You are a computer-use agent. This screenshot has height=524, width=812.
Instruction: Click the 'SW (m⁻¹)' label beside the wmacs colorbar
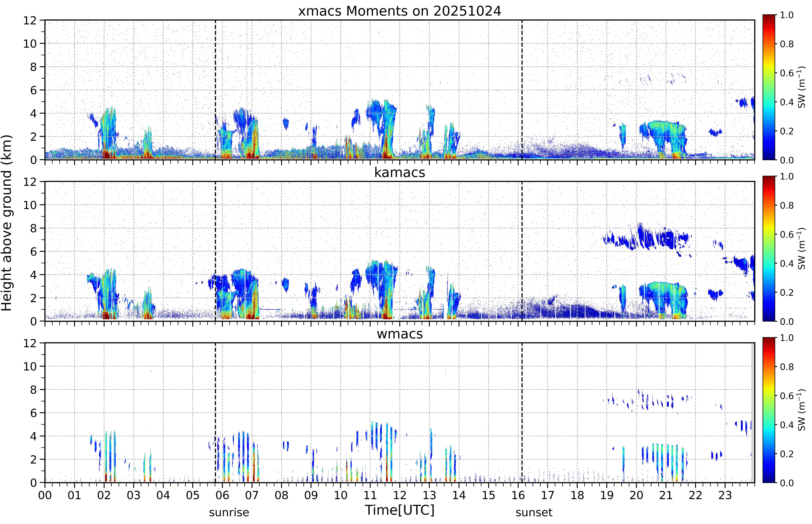tap(801, 410)
